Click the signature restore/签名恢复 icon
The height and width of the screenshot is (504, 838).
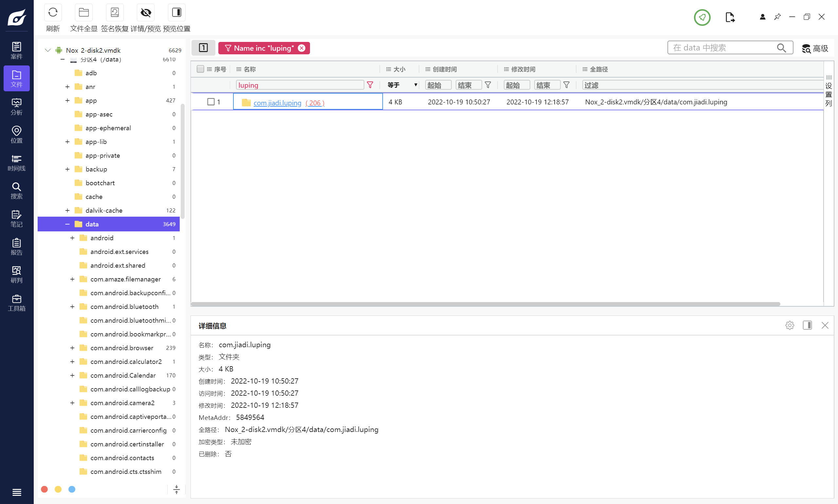(114, 12)
